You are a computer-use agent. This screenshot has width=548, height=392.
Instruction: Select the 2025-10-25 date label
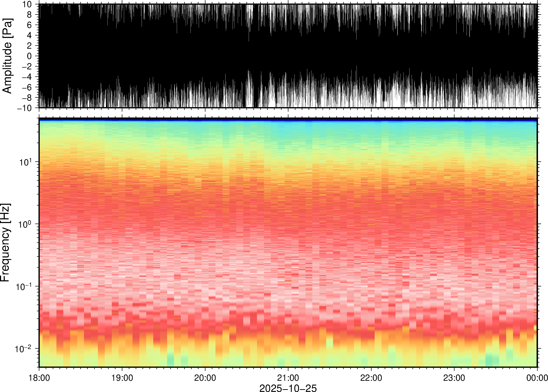point(288,388)
